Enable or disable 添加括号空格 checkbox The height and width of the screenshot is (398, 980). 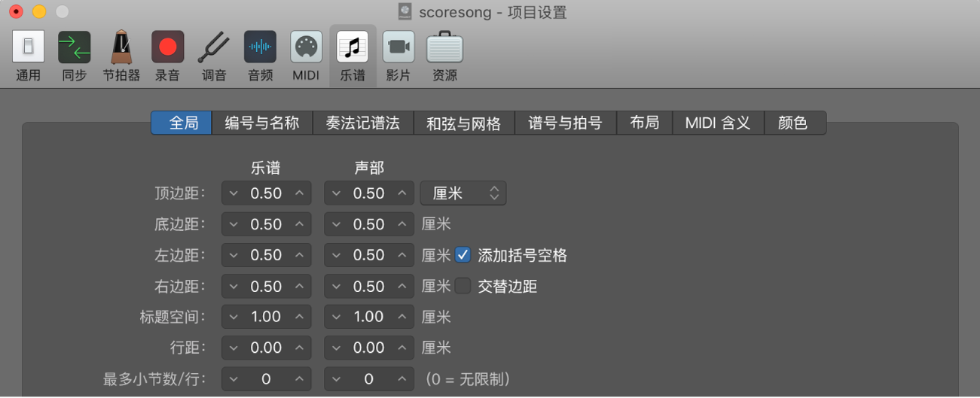click(x=463, y=255)
